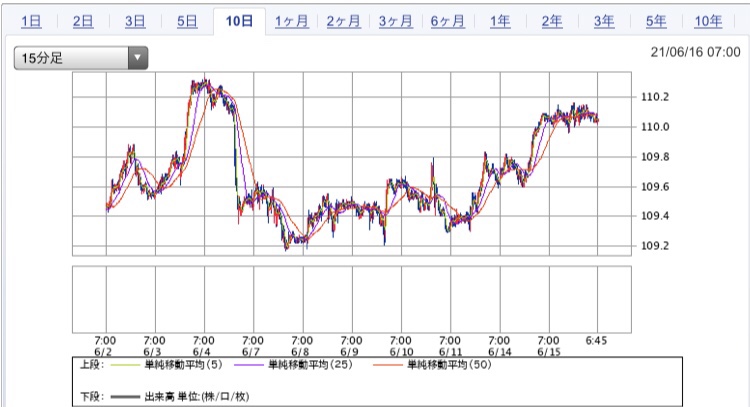Select the active 10日 tab
The image size is (750, 407).
[x=239, y=22]
